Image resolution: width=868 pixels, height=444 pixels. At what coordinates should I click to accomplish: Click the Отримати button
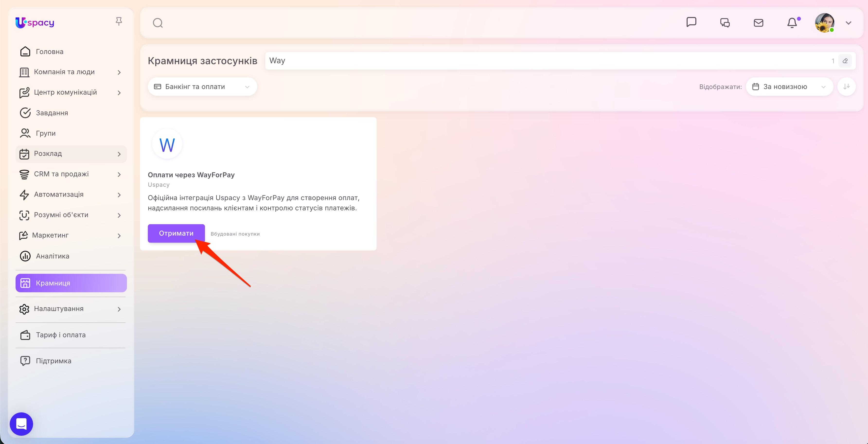coord(176,233)
